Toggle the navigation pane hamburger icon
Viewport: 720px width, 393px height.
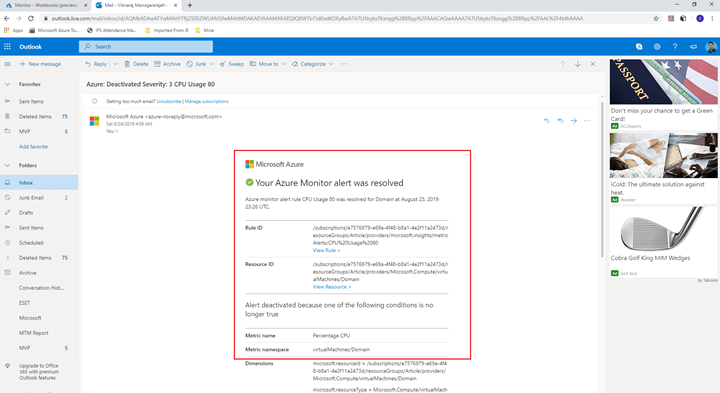coord(7,64)
